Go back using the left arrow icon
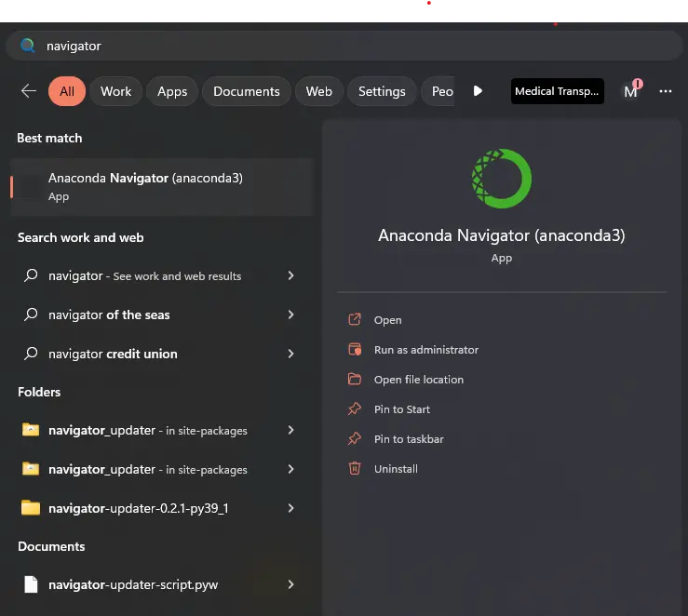 29,91
